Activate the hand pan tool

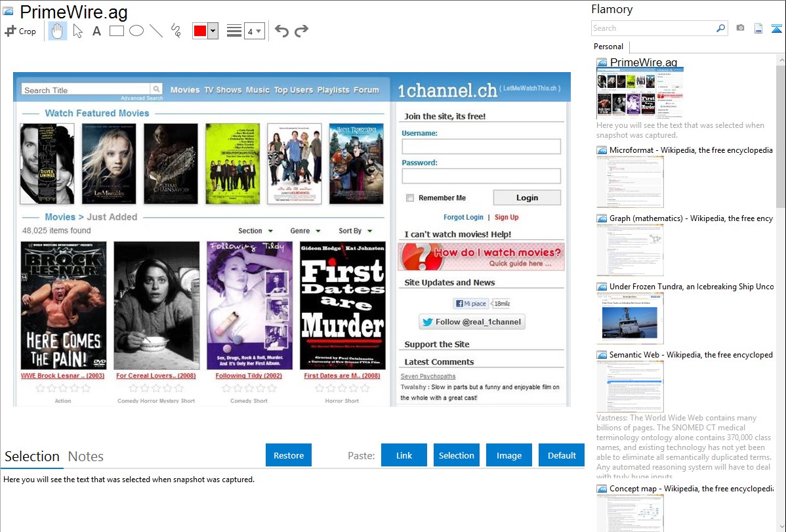57,31
